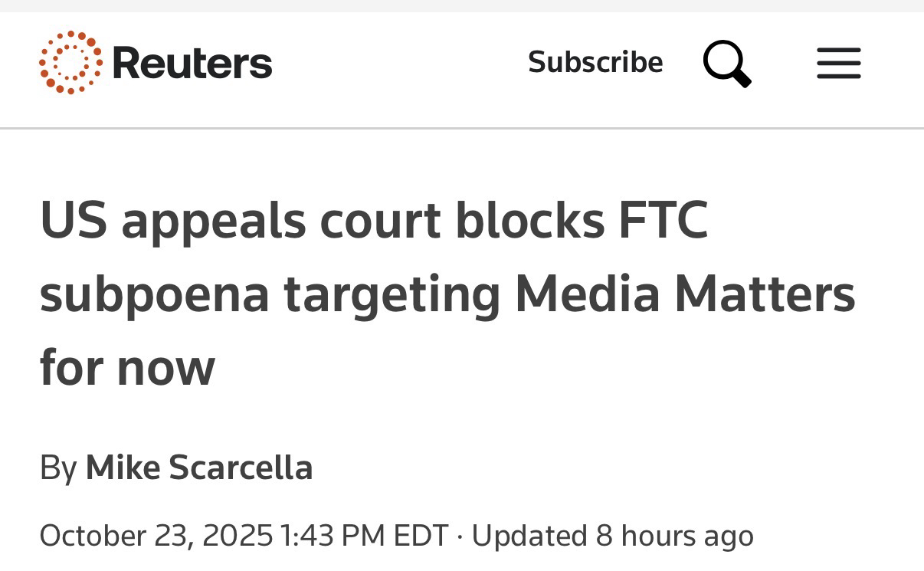Viewport: 924px width, 571px height.
Task: Click the word "Updated" near the date
Action: tap(529, 535)
